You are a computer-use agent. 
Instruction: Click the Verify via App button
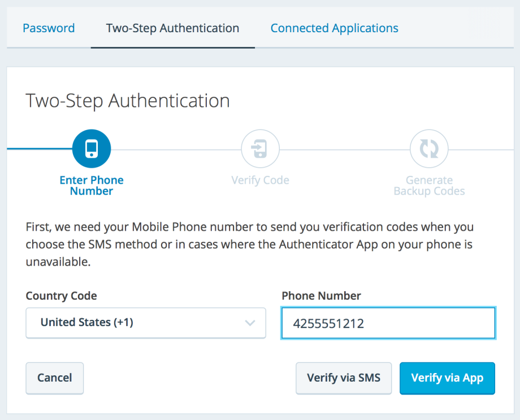tap(447, 378)
